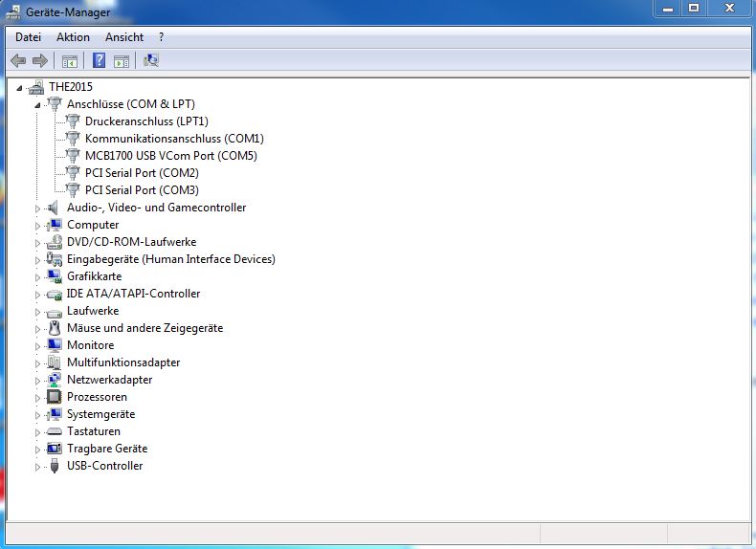Click the Monitore screen icon
The height and width of the screenshot is (549, 756).
(x=54, y=345)
